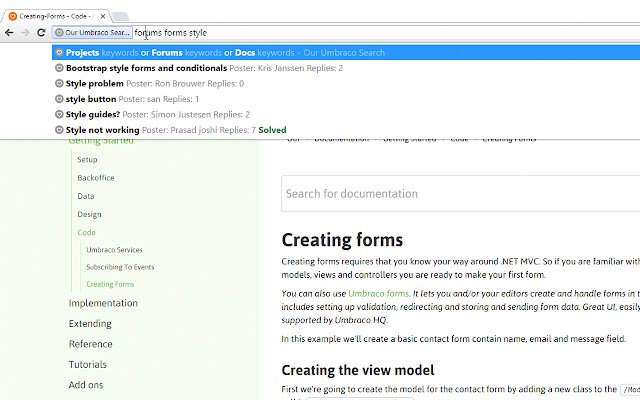Open Umbraco Services in the sidebar
The width and height of the screenshot is (640, 400).
[114, 250]
